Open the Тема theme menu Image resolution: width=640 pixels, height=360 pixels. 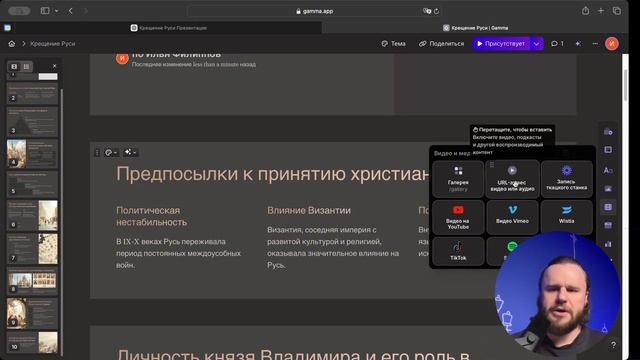393,44
